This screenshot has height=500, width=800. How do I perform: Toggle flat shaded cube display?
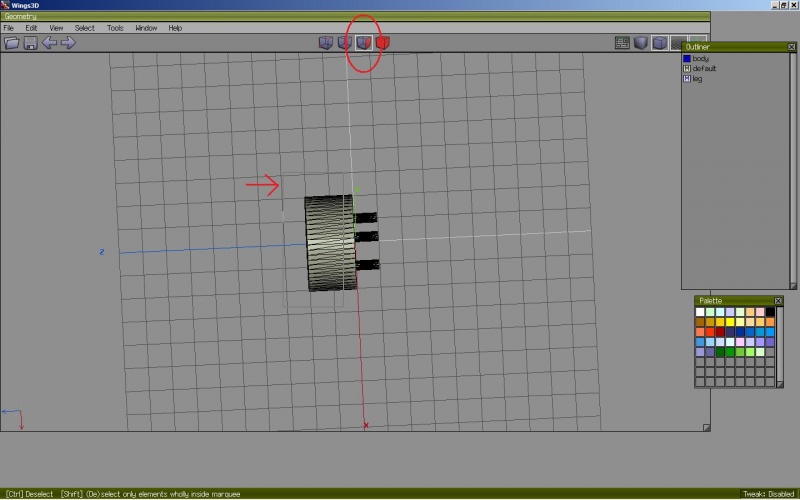tap(641, 43)
